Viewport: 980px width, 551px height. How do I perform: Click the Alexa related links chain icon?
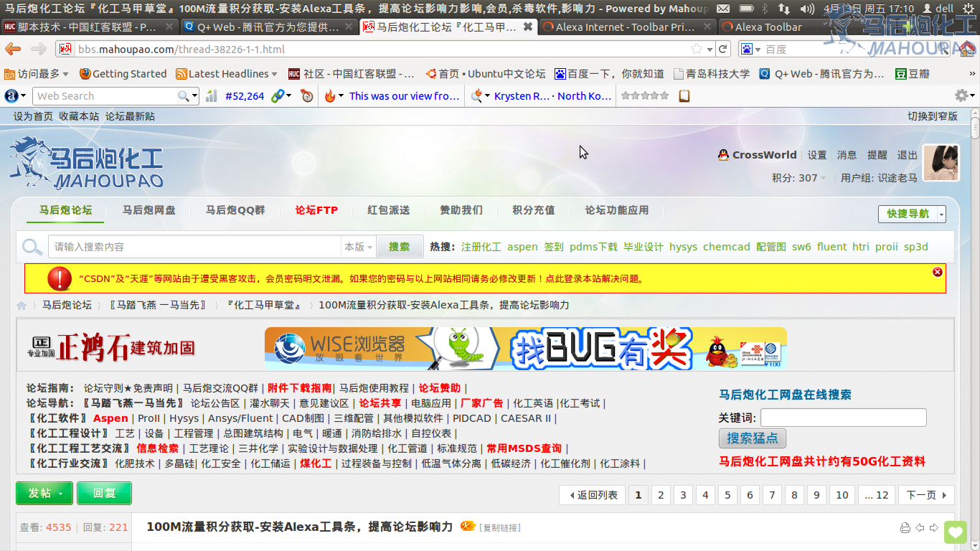[277, 95]
